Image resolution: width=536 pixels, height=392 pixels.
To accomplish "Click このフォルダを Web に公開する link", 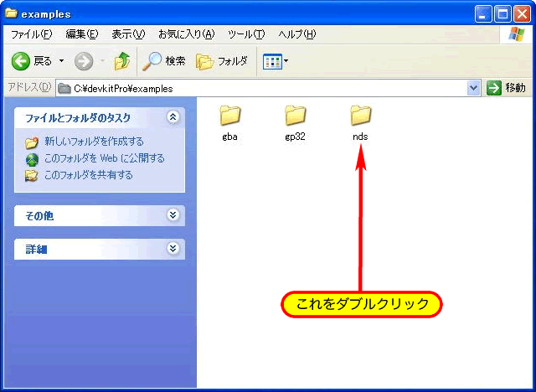I will tap(105, 158).
